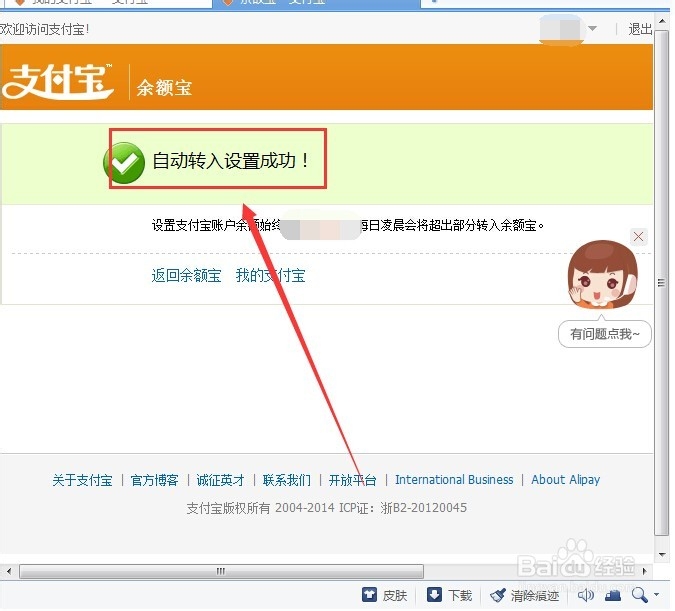Click the horizontal scrollbar left arrow
675x611 pixels.
click(x=9, y=571)
